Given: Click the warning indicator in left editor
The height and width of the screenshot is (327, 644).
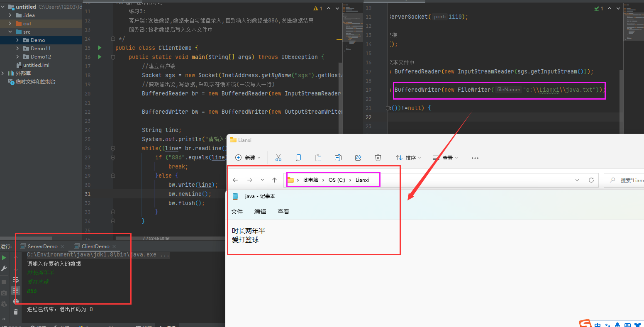Looking at the screenshot, I should [318, 8].
